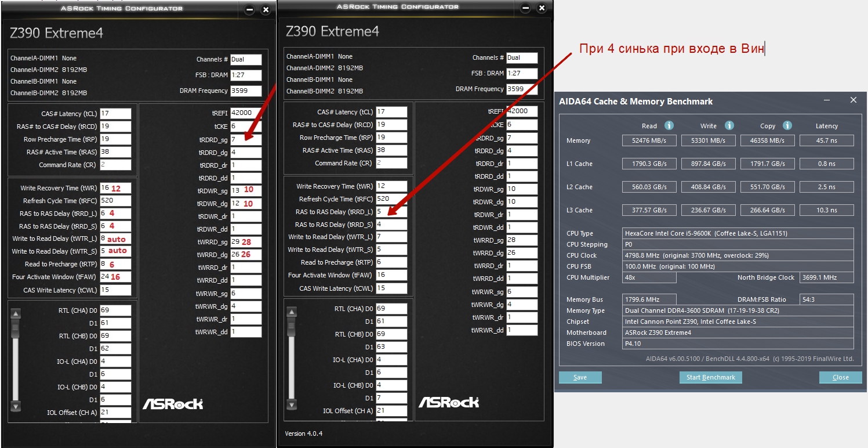
Task: Click the Close button in AIDA64
Action: point(841,377)
